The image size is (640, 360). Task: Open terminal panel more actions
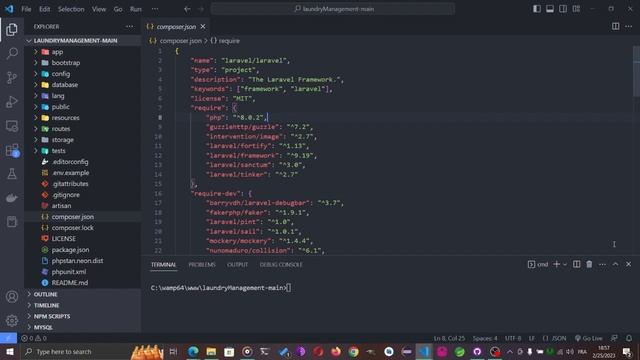tap(602, 264)
